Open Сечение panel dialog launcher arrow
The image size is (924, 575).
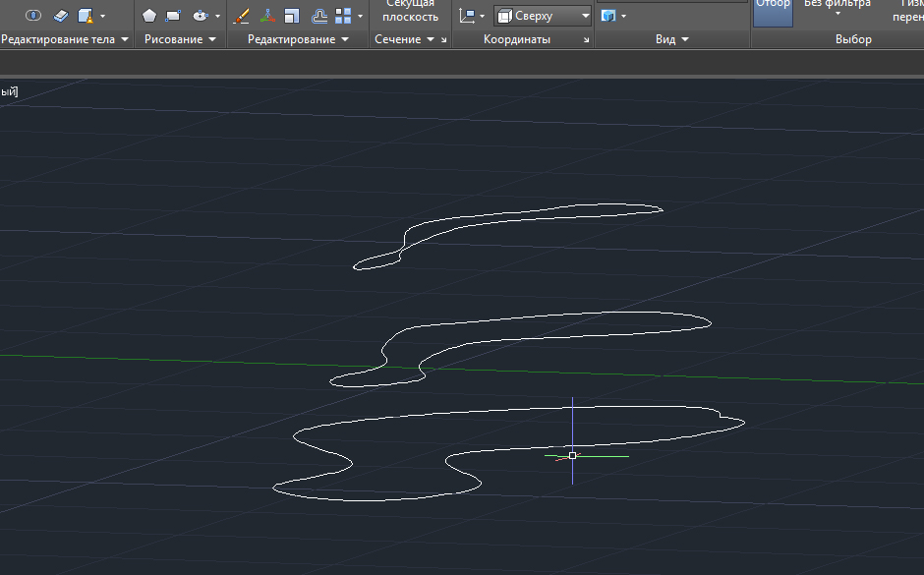pos(443,40)
